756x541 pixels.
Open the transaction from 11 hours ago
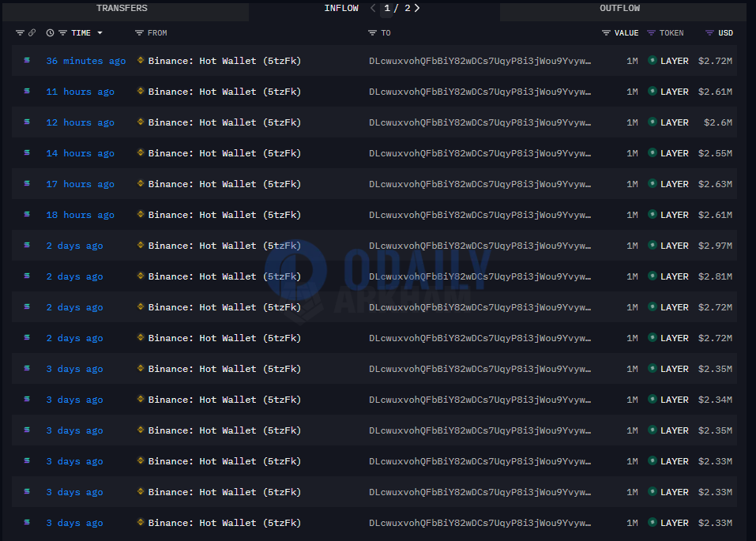(x=80, y=92)
